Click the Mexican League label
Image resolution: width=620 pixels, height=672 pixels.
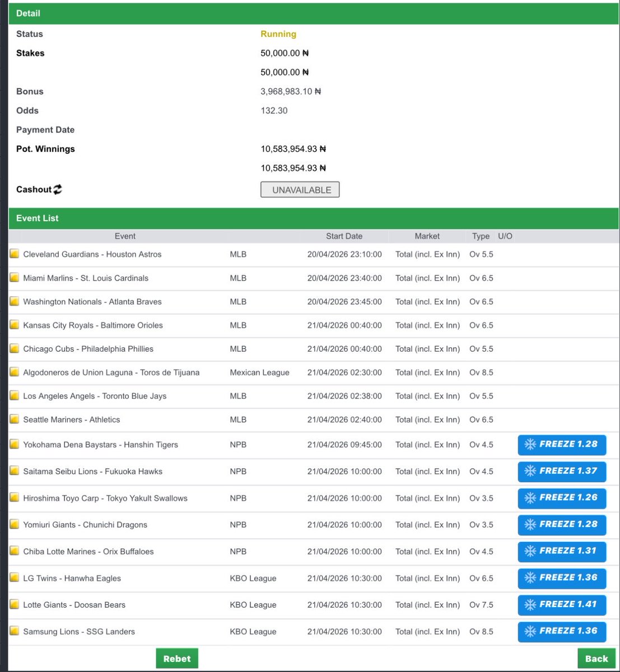(259, 372)
